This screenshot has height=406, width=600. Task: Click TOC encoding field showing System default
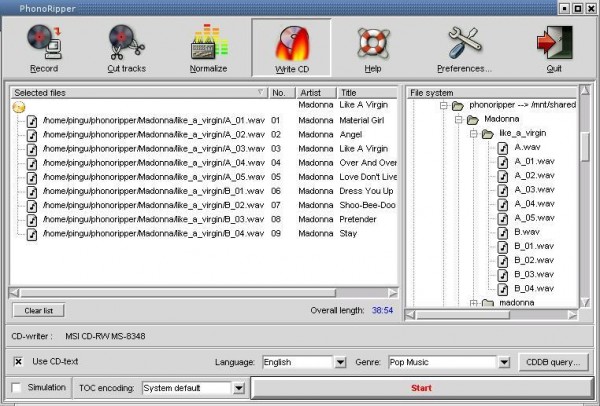(x=187, y=388)
